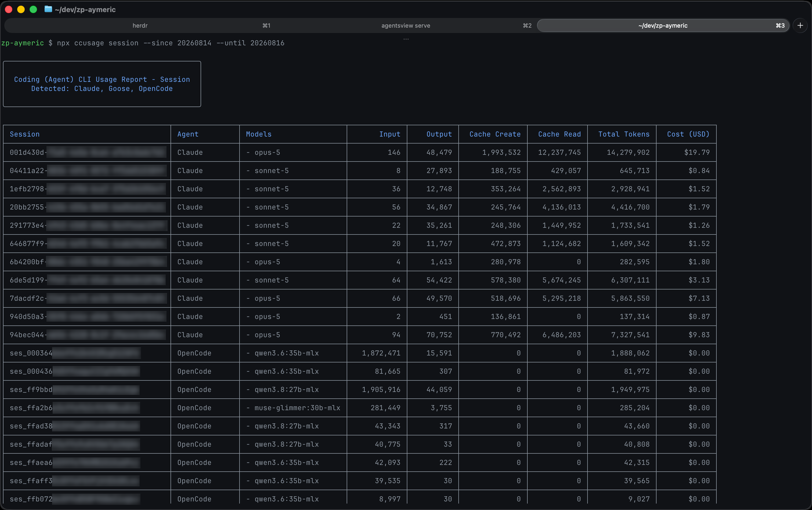The height and width of the screenshot is (510, 812).
Task: Click output value 12,748
Action: (439, 189)
